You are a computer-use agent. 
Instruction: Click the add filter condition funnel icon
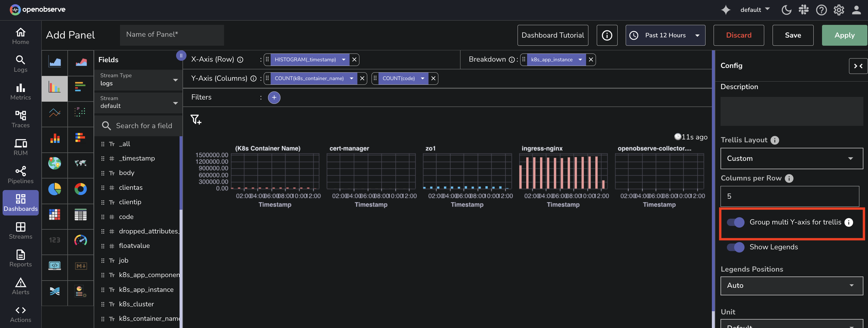pyautogui.click(x=196, y=119)
